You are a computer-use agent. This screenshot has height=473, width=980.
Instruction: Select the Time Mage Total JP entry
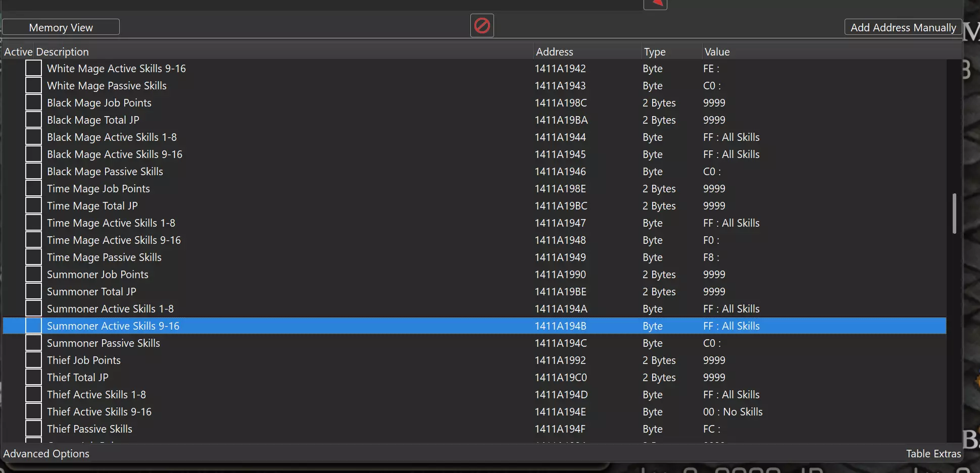[474, 205]
